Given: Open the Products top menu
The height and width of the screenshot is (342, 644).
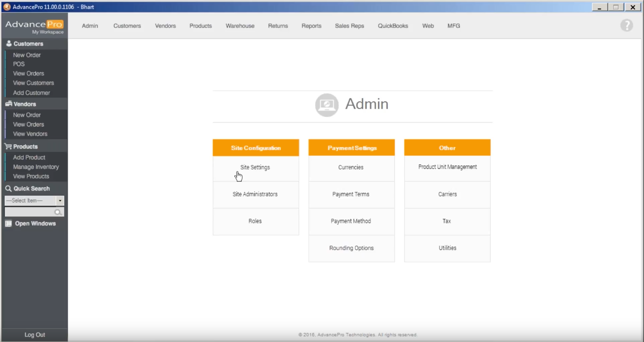Looking at the screenshot, I should pos(201,26).
